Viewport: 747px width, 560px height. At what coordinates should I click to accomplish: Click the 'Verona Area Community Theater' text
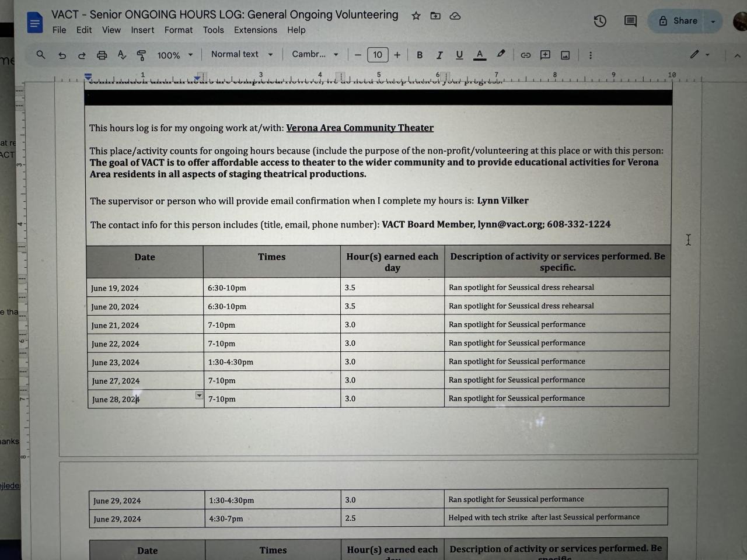click(x=359, y=128)
